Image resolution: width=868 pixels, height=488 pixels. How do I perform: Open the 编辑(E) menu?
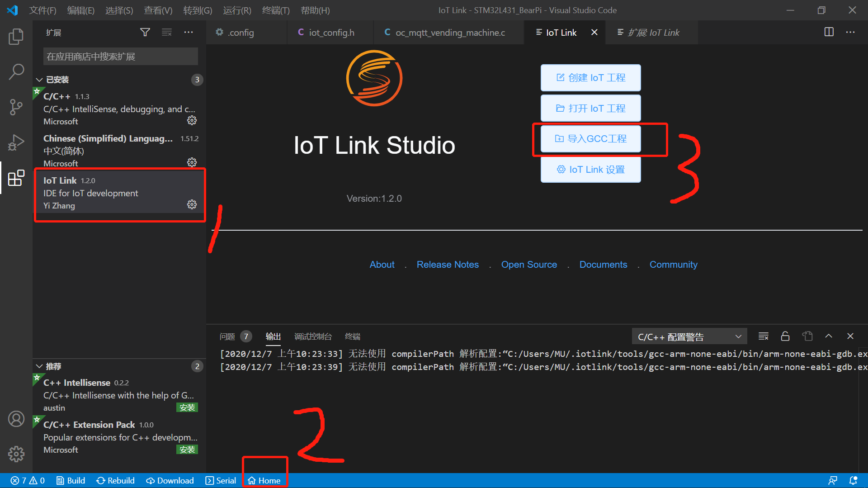pos(81,10)
